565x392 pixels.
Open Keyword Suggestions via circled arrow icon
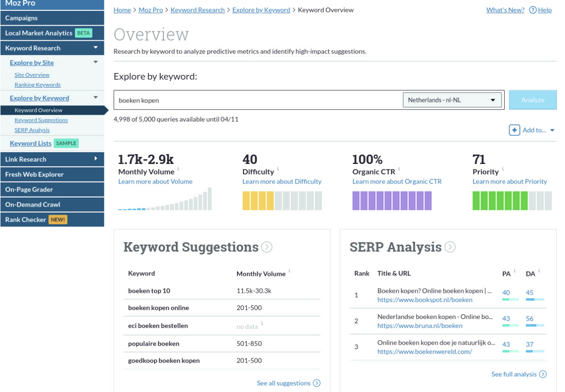point(267,247)
